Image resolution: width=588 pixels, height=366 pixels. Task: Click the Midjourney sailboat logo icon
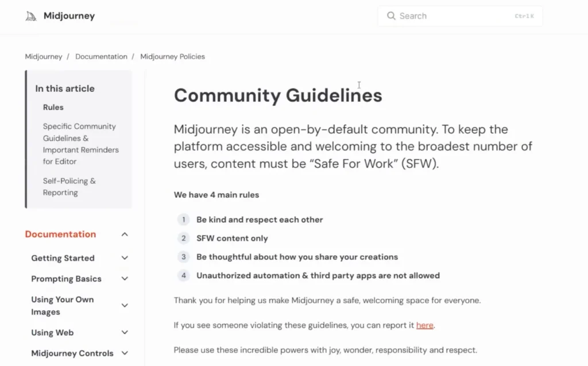[31, 16]
